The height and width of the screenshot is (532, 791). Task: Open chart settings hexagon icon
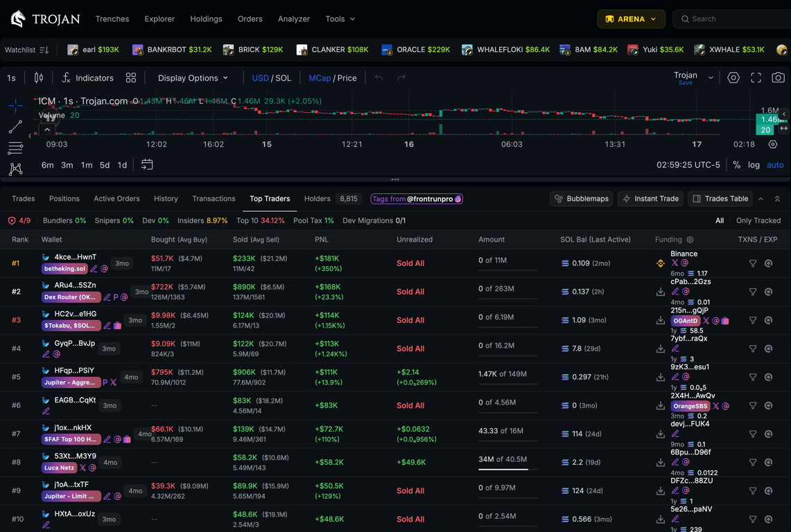point(733,78)
